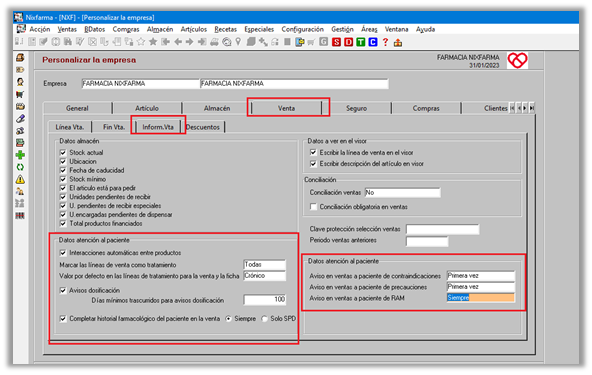Open help via the red question mark icon
This screenshot has height=375, width=592.
[x=385, y=42]
